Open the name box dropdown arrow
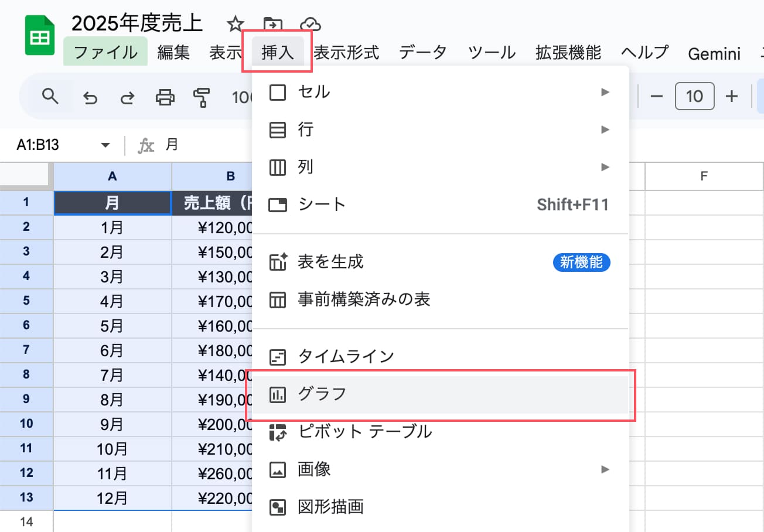The height and width of the screenshot is (532, 764). point(105,145)
